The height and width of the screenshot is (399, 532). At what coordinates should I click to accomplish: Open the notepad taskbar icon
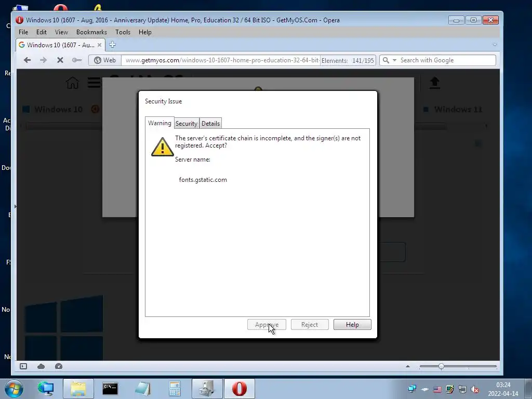tap(142, 389)
